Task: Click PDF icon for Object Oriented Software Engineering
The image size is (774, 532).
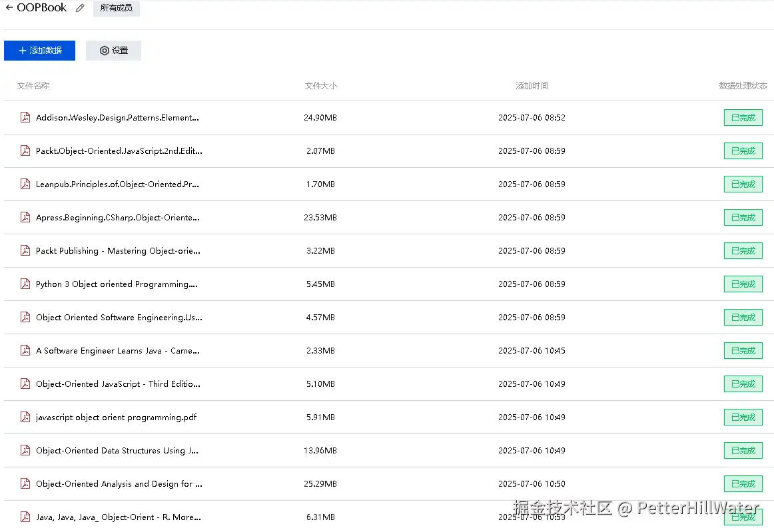Action: 25,317
